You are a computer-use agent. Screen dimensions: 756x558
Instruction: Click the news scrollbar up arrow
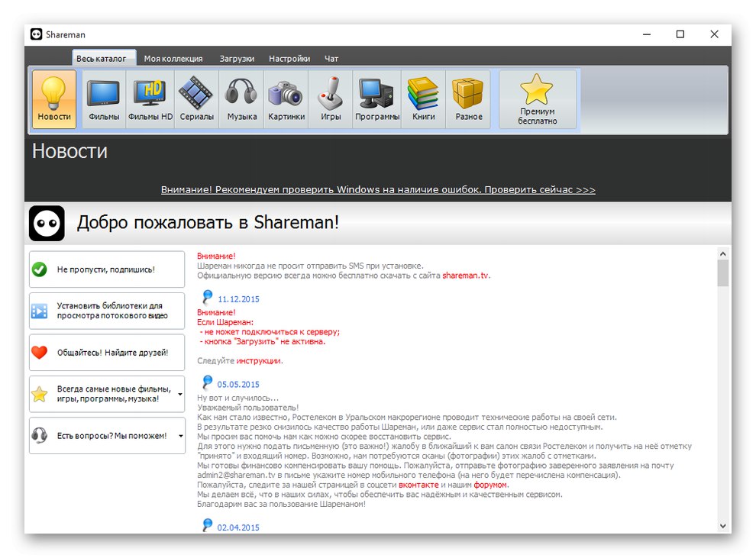pyautogui.click(x=722, y=253)
